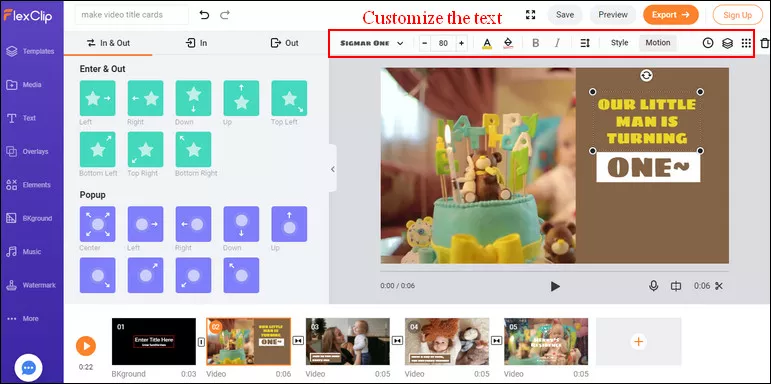Select the Enter & Out Down animation
Screen dimensions: 771x384
click(193, 98)
